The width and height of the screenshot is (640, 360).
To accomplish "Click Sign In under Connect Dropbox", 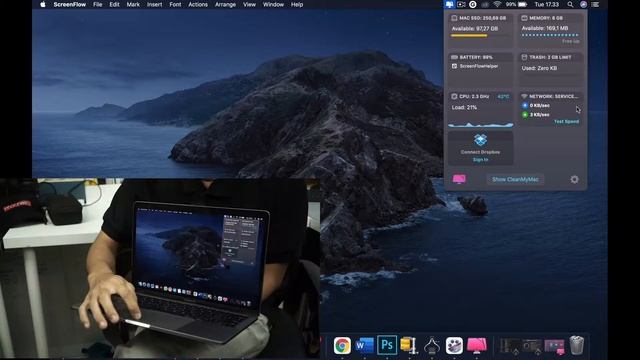I will 480,160.
